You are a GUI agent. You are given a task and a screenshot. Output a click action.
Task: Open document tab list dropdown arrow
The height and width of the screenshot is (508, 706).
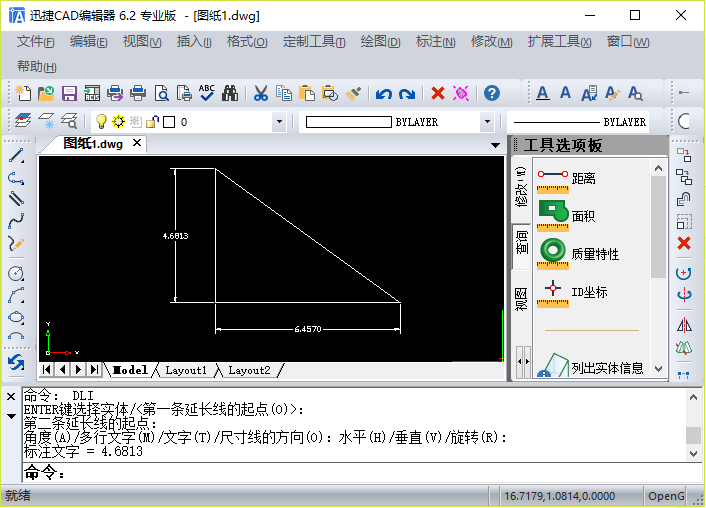point(495,145)
